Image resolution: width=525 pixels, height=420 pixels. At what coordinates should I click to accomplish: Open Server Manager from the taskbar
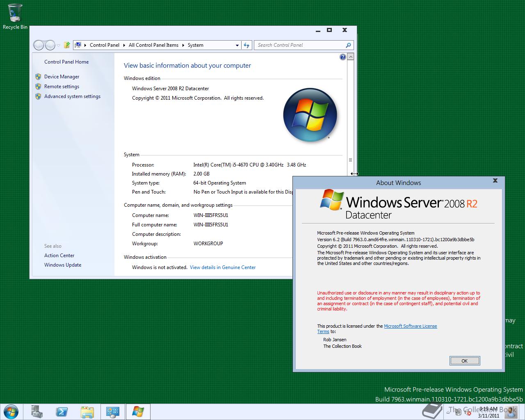pyautogui.click(x=37, y=412)
